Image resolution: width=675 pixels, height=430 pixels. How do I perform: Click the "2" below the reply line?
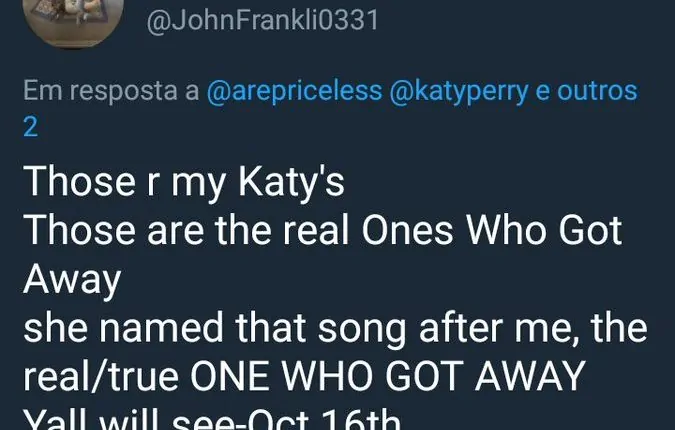point(31,127)
